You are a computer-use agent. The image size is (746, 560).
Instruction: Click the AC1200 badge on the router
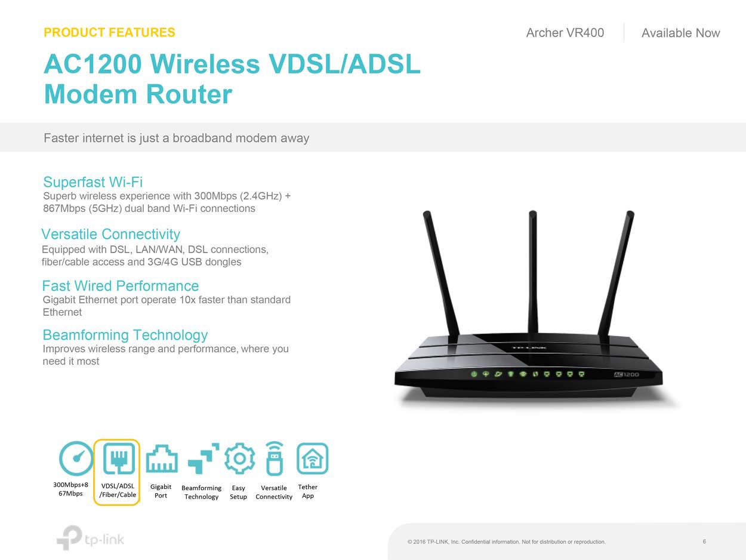coord(627,375)
